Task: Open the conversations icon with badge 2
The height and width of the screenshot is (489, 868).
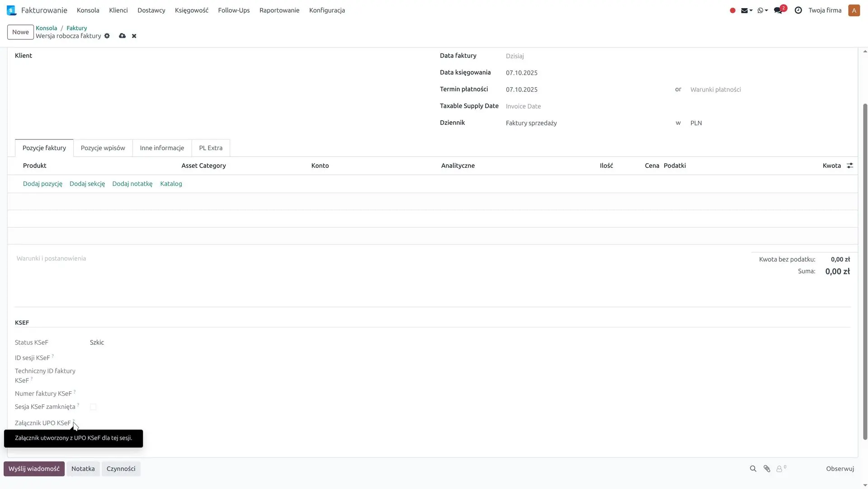Action: [x=778, y=10]
